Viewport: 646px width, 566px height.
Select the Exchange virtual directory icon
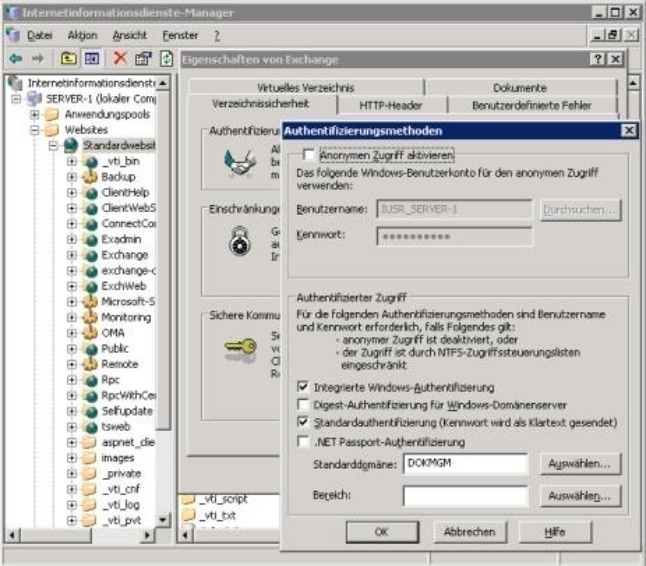[90, 255]
